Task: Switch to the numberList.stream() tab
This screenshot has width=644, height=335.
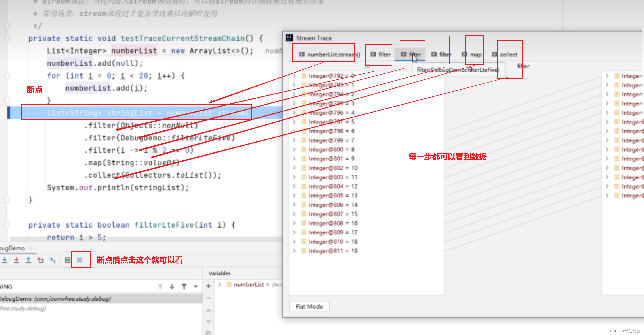Action: tap(329, 55)
